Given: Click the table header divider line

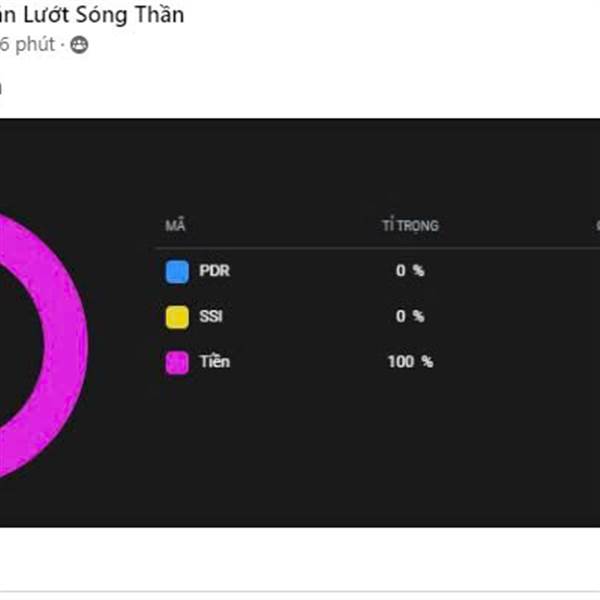Looking at the screenshot, I should tap(378, 248).
